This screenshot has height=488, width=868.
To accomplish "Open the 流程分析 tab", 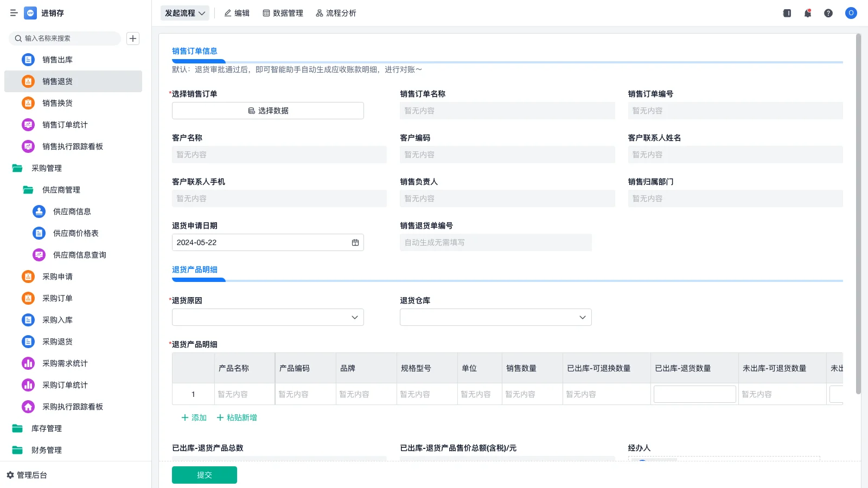I will [x=336, y=13].
